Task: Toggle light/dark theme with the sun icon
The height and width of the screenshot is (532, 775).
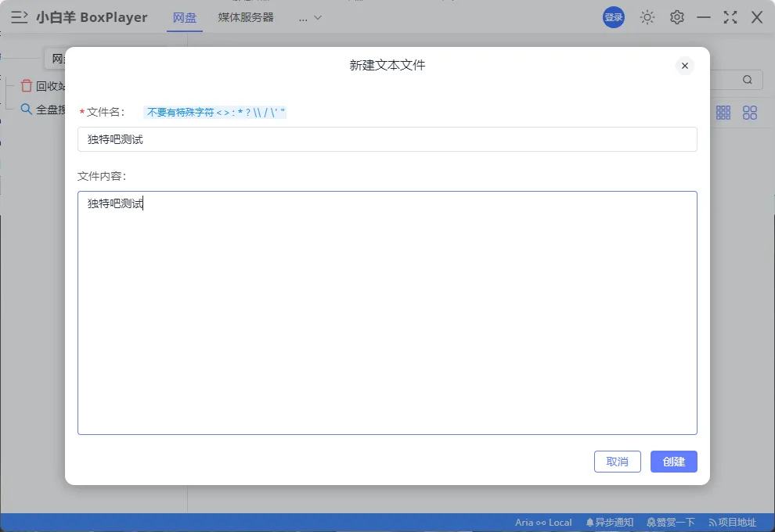Action: (647, 16)
